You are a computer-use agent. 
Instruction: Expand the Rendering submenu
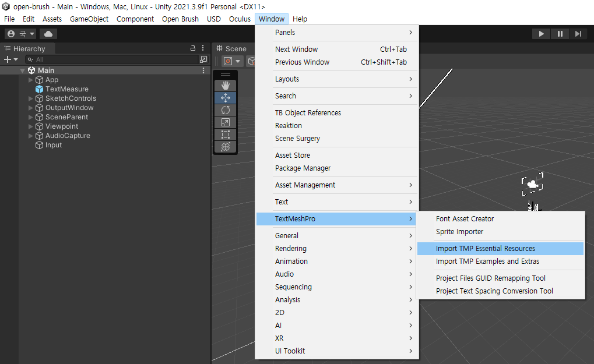coord(337,249)
